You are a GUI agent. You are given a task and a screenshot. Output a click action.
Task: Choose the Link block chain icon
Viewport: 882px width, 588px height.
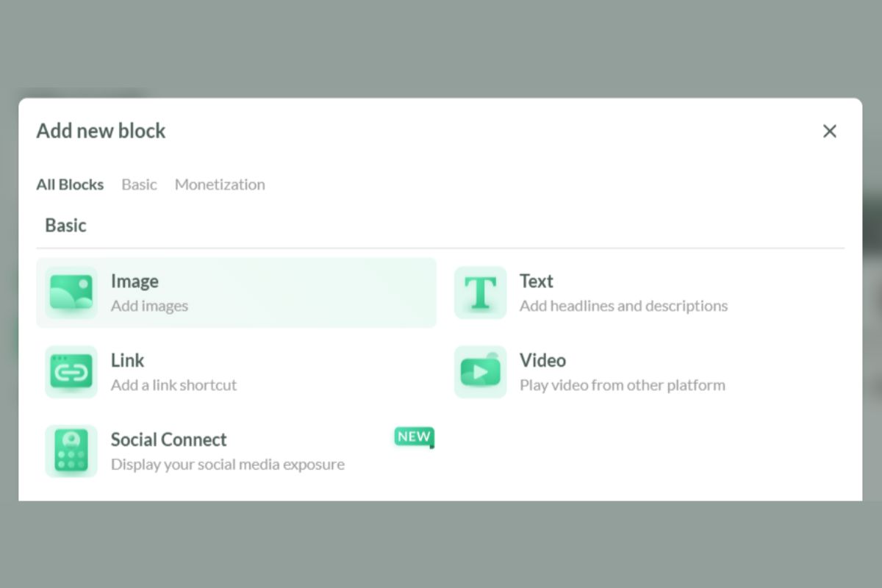(x=71, y=372)
